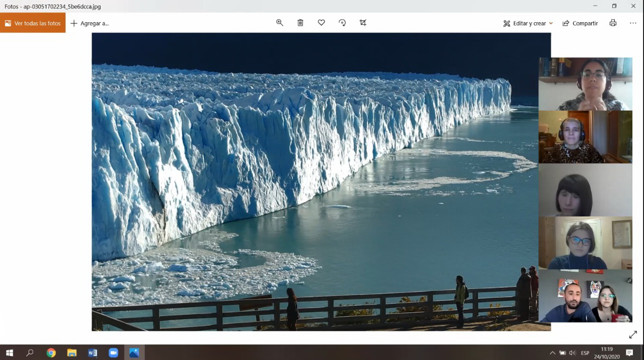
Task: Click ESP language indicator
Action: click(x=585, y=353)
